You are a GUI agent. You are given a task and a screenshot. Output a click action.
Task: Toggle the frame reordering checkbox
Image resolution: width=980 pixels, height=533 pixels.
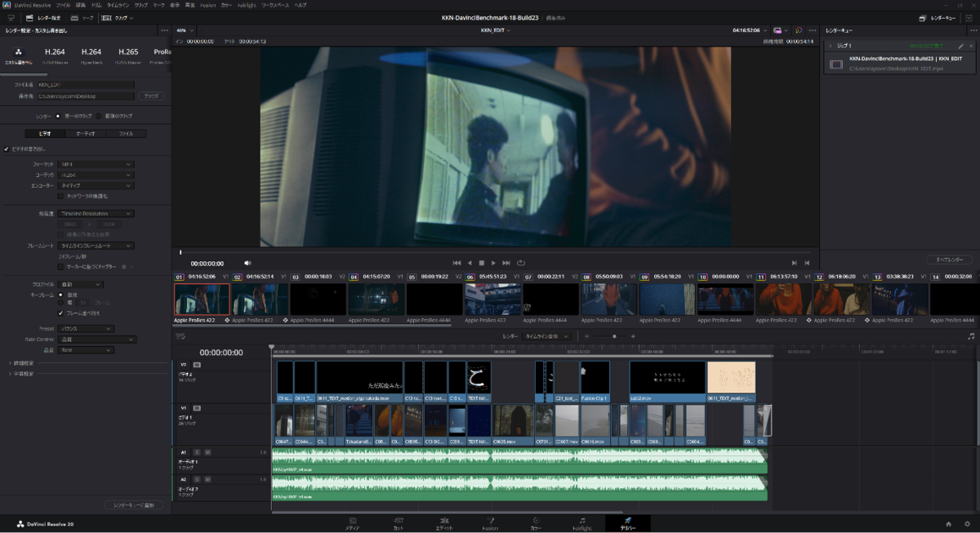tap(60, 313)
